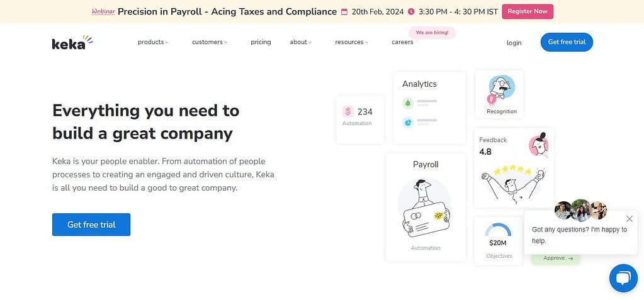
Task: Click the Webinar label in the banner
Action: (103, 11)
